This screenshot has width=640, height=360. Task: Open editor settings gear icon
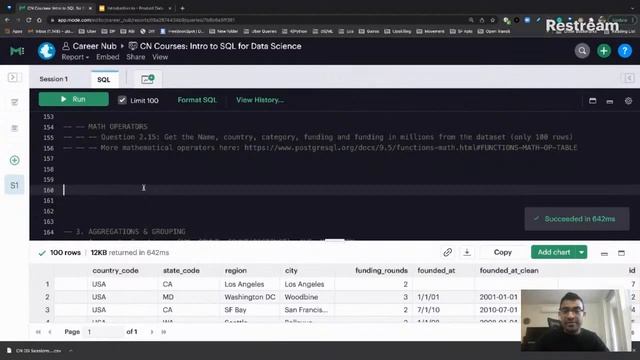point(628,101)
